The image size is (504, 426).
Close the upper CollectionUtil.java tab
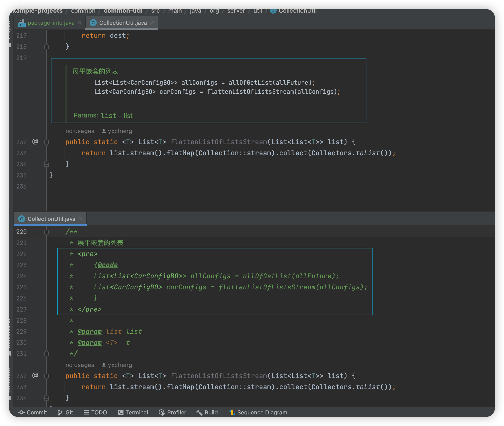pos(152,23)
